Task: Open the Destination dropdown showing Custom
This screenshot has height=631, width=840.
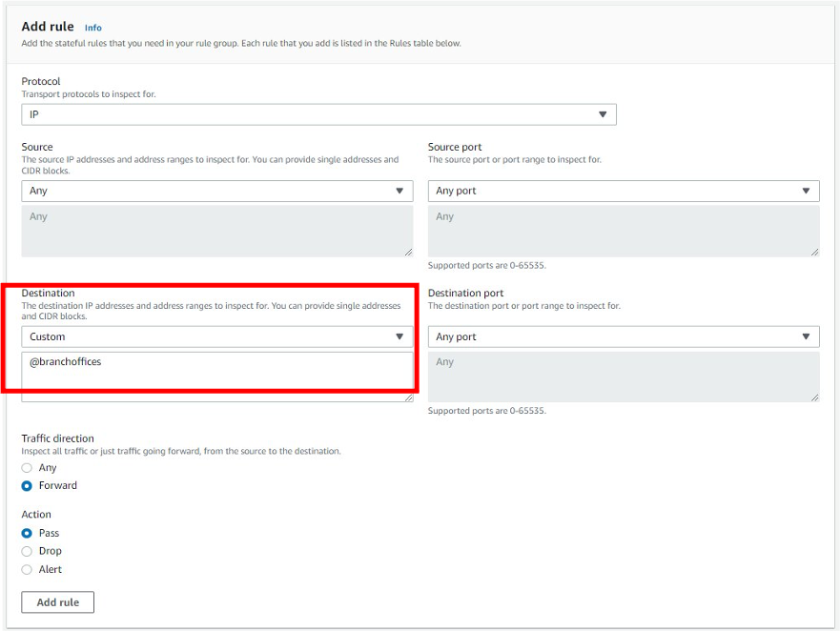Action: pos(219,336)
